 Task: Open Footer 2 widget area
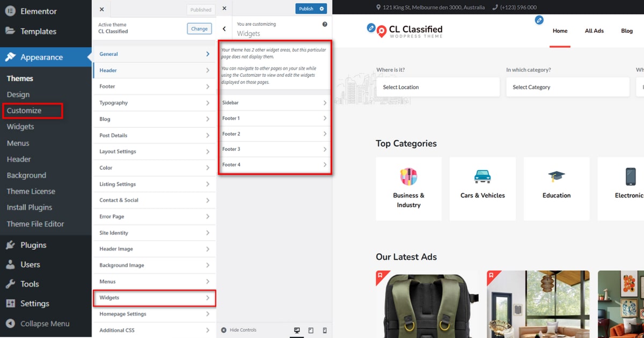click(275, 134)
